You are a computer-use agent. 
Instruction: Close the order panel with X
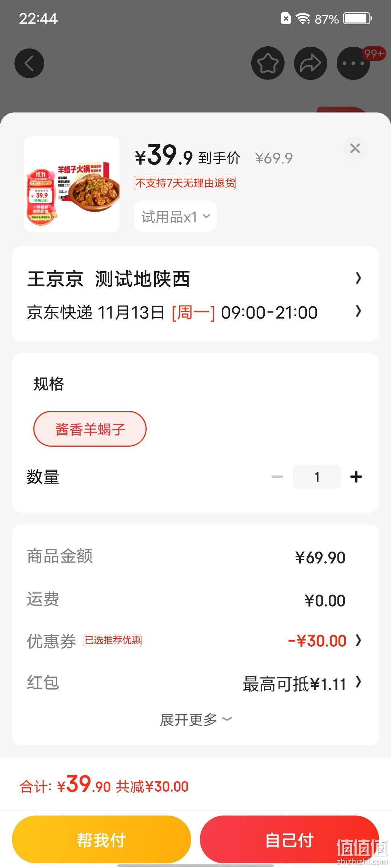pyautogui.click(x=355, y=148)
